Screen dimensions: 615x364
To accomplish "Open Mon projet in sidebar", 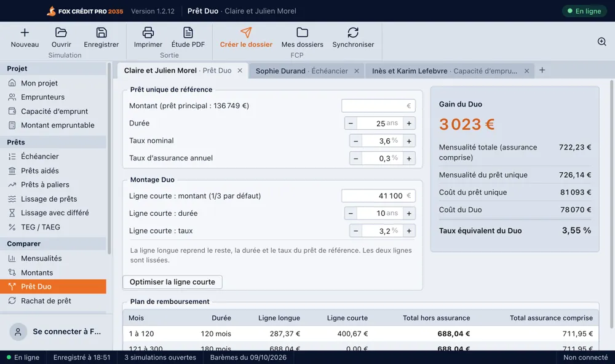I will pyautogui.click(x=54, y=83).
